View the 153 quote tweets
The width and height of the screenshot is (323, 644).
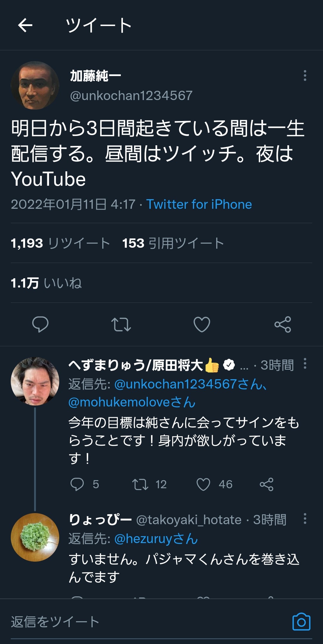pos(173,243)
